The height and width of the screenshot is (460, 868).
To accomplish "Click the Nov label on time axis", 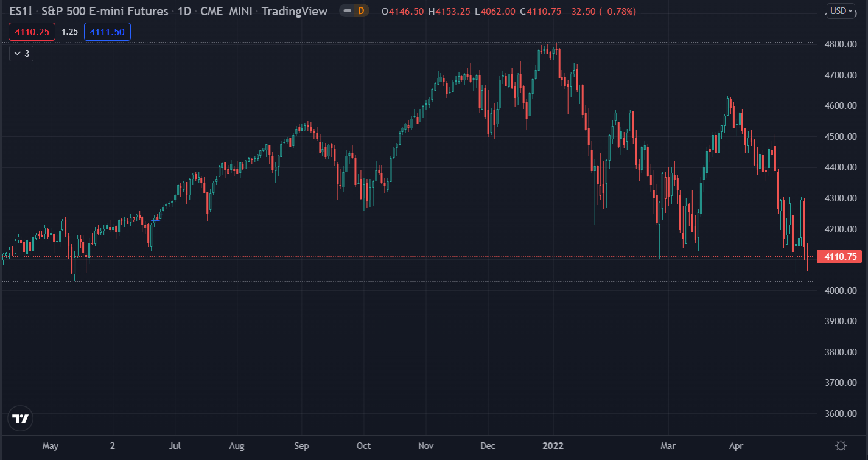I will 426,446.
